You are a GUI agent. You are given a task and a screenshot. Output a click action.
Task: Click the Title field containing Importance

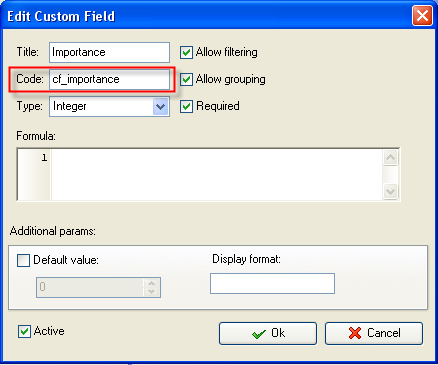point(109,52)
